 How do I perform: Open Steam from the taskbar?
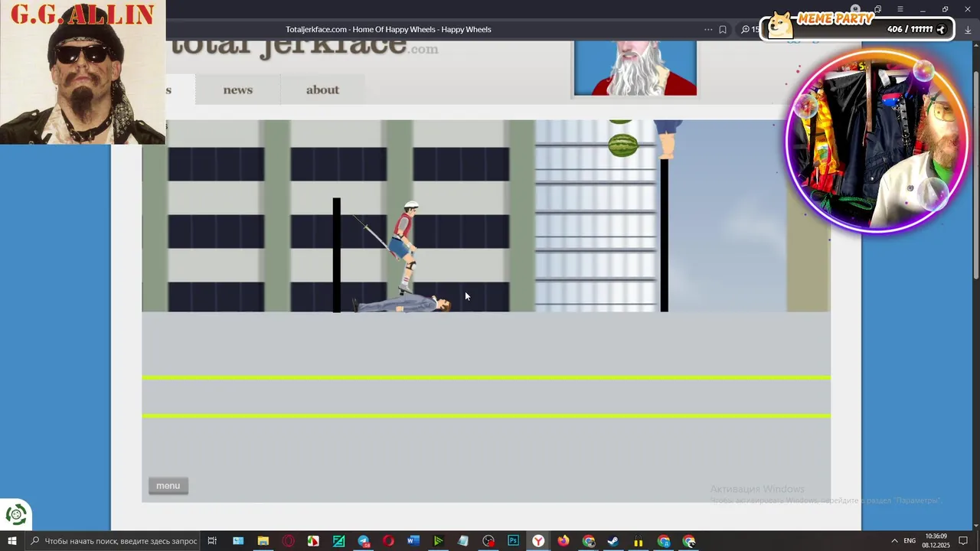613,541
